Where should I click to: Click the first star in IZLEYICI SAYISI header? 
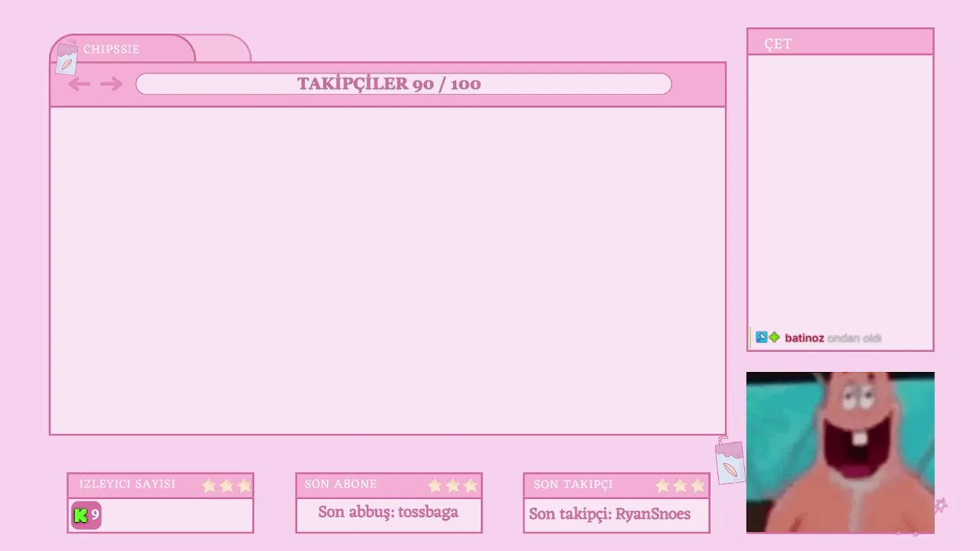tap(209, 485)
